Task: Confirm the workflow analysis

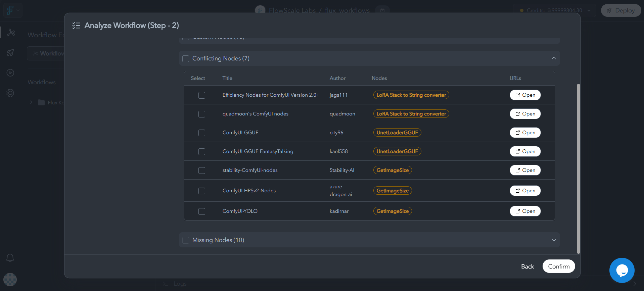Action: (x=559, y=266)
